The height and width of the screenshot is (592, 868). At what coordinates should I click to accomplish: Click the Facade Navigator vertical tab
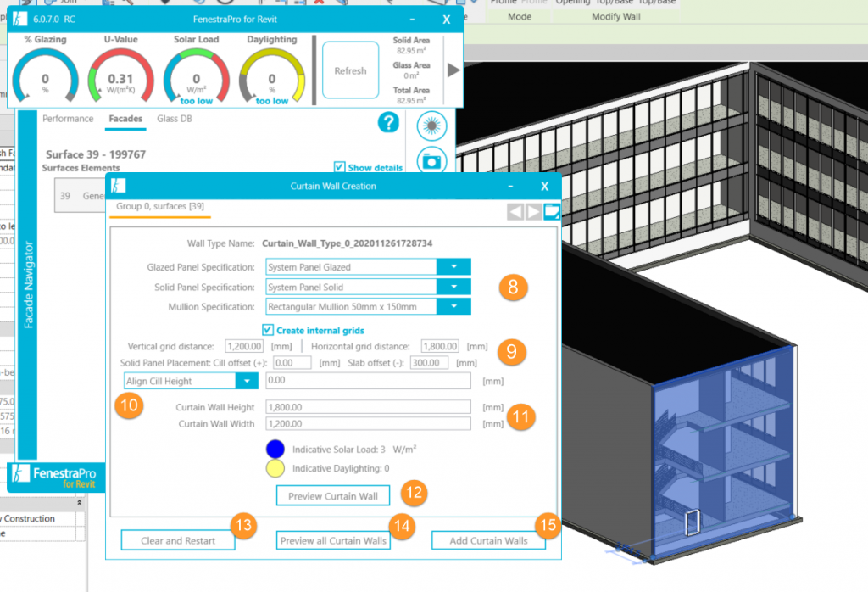click(x=28, y=285)
